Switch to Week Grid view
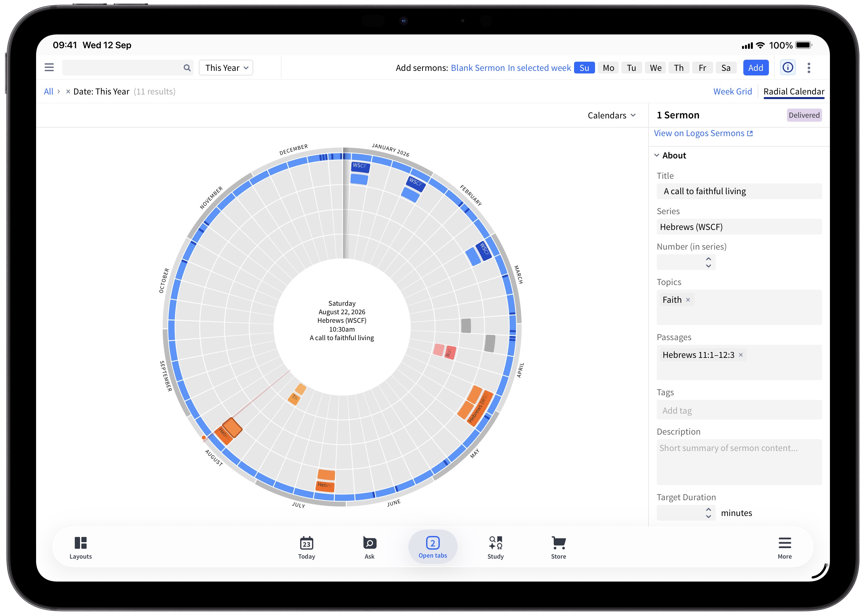Viewport: 866px width, 616px height. (x=732, y=92)
